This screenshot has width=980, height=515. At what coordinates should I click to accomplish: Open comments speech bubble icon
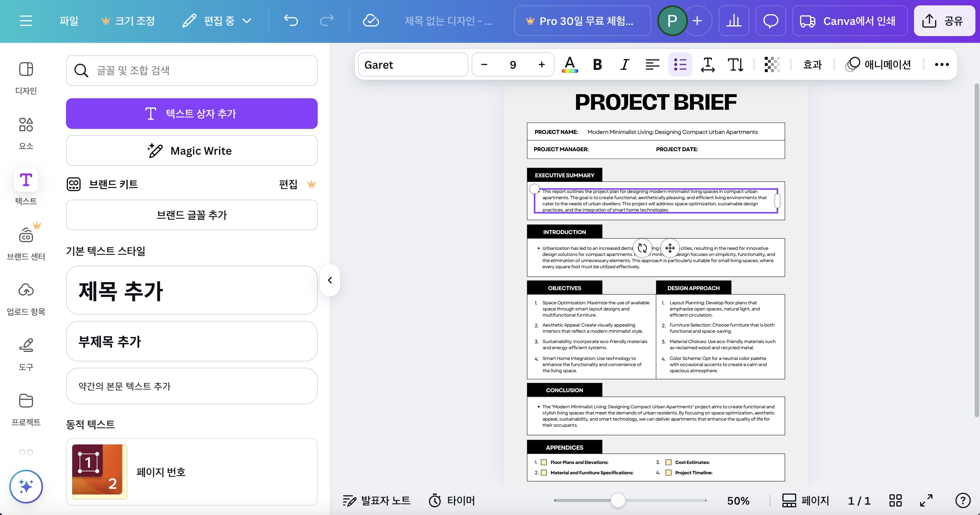(770, 21)
